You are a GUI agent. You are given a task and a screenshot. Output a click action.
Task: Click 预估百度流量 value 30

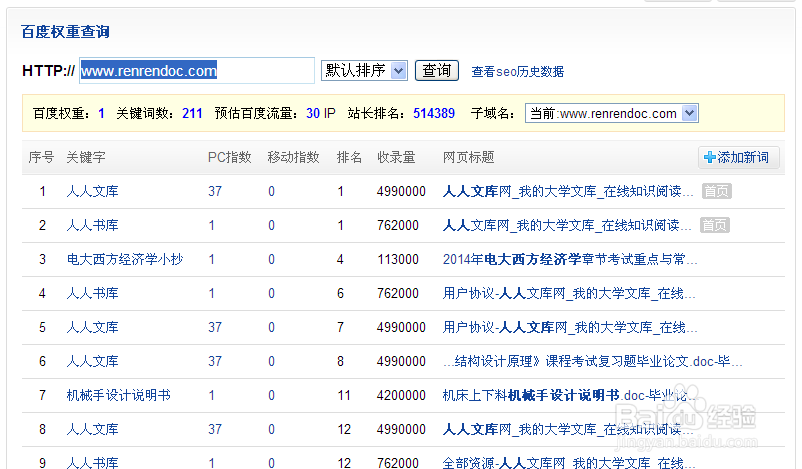(313, 113)
